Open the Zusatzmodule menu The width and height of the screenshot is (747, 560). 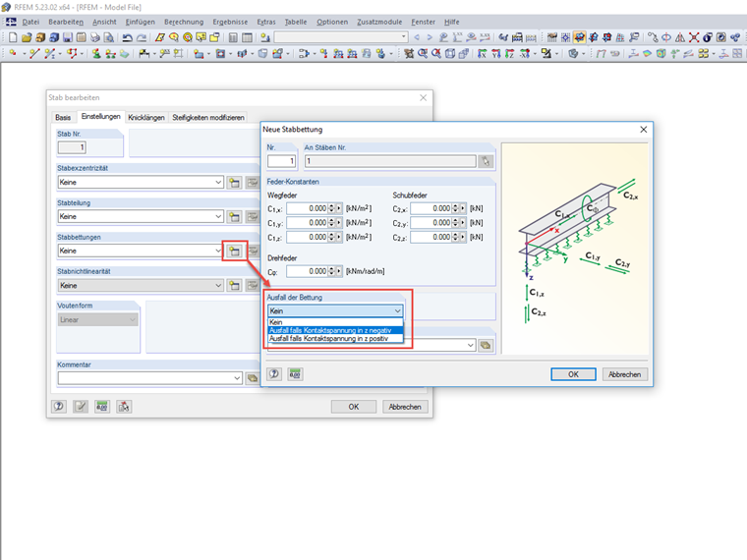coord(379,22)
